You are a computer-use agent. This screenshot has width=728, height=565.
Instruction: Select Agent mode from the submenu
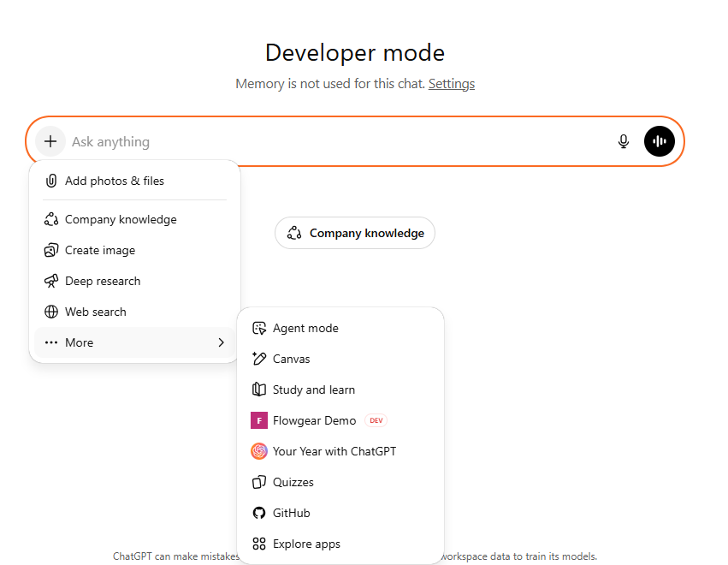(x=305, y=328)
